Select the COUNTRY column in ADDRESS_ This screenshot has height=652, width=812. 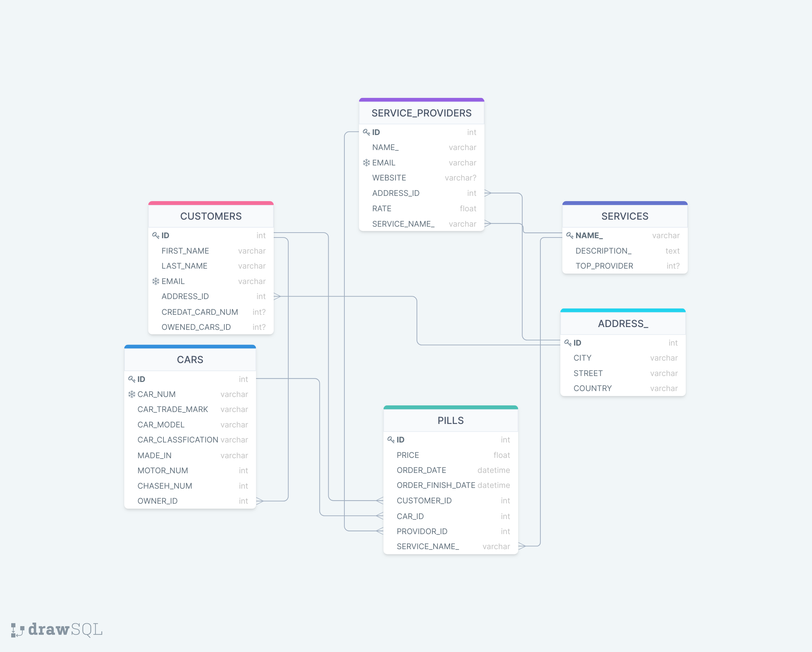click(x=593, y=388)
